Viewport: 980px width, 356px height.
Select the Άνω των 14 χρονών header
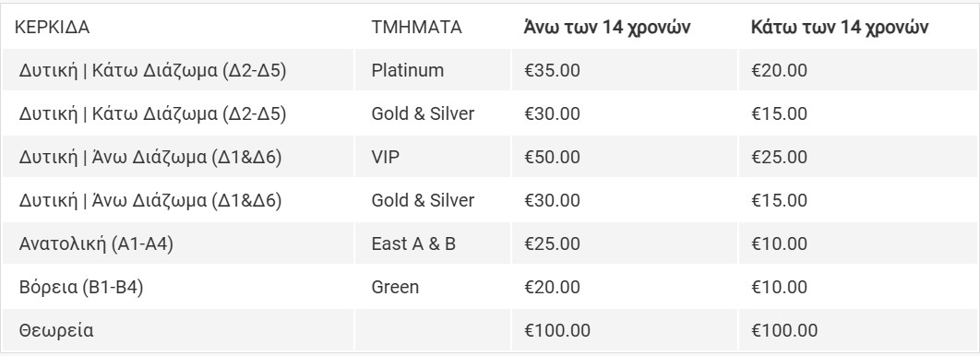pos(607,28)
